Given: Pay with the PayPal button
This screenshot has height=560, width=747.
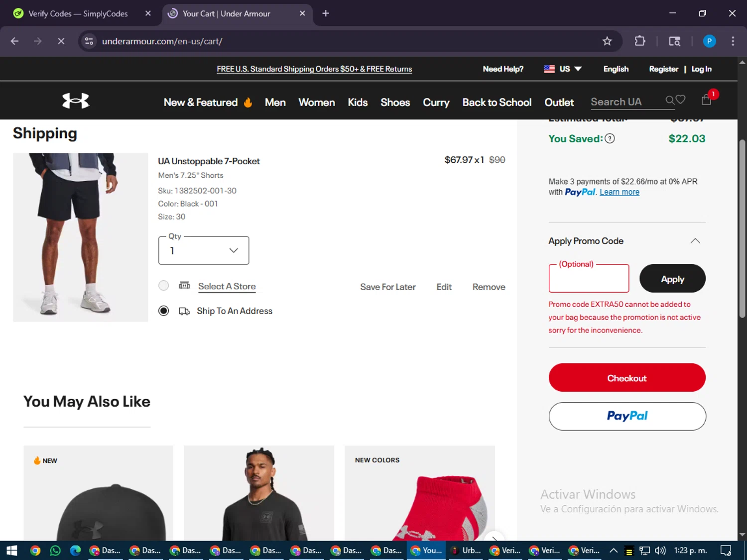Looking at the screenshot, I should pos(627,416).
